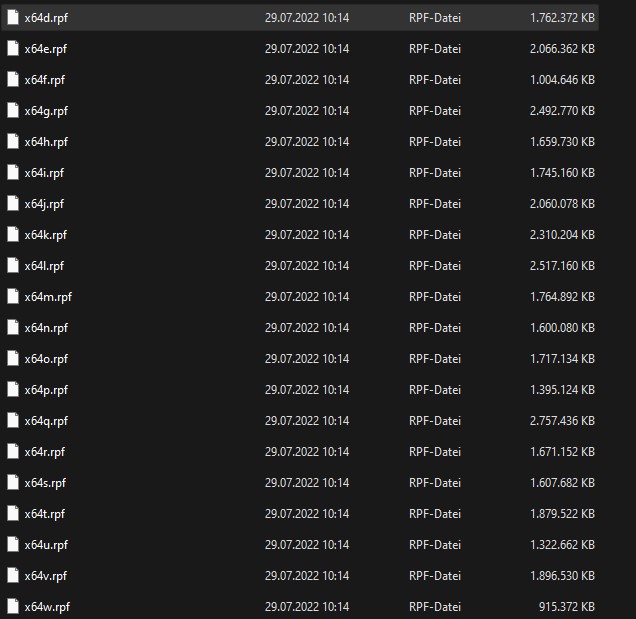Click the size value 1.322.662 KB

tap(562, 545)
